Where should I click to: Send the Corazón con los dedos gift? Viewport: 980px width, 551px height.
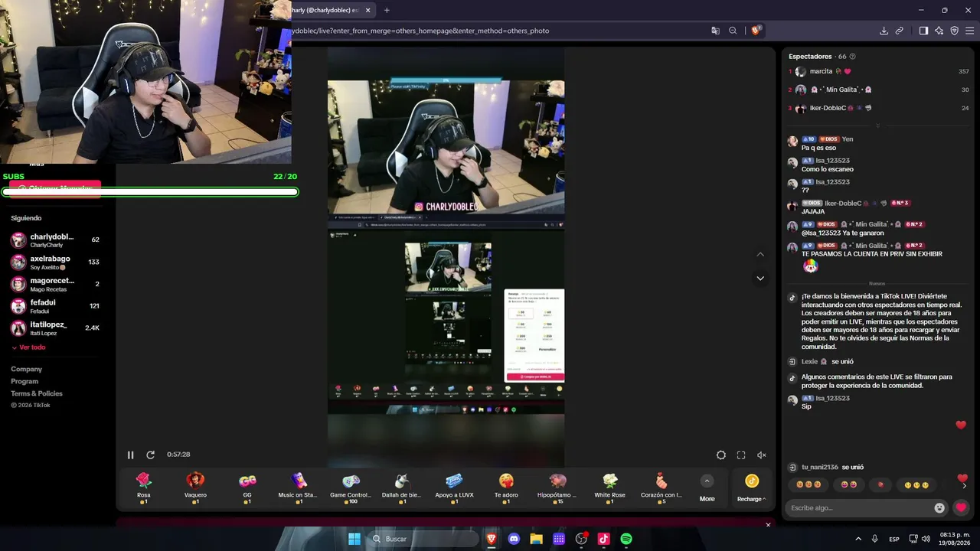(x=661, y=487)
